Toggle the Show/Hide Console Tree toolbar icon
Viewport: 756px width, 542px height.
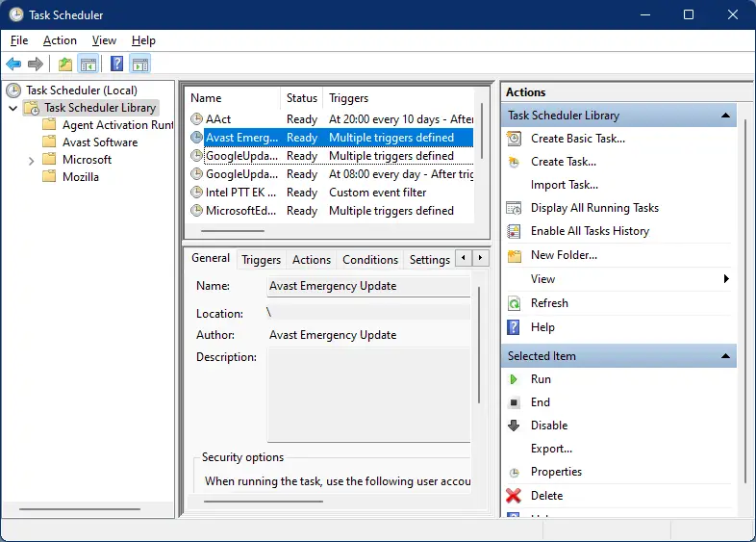tap(88, 64)
